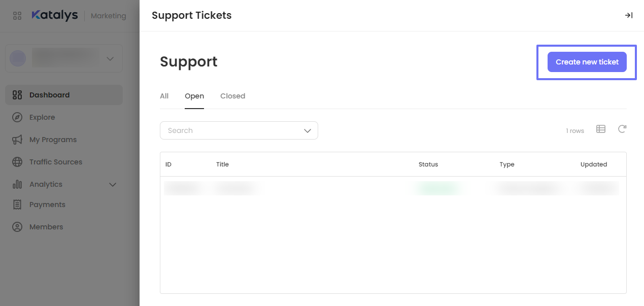
Task: Click Create new ticket button
Action: click(x=587, y=62)
